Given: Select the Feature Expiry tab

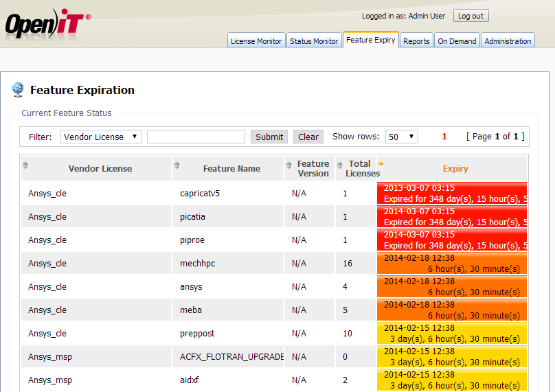Looking at the screenshot, I should pos(371,40).
